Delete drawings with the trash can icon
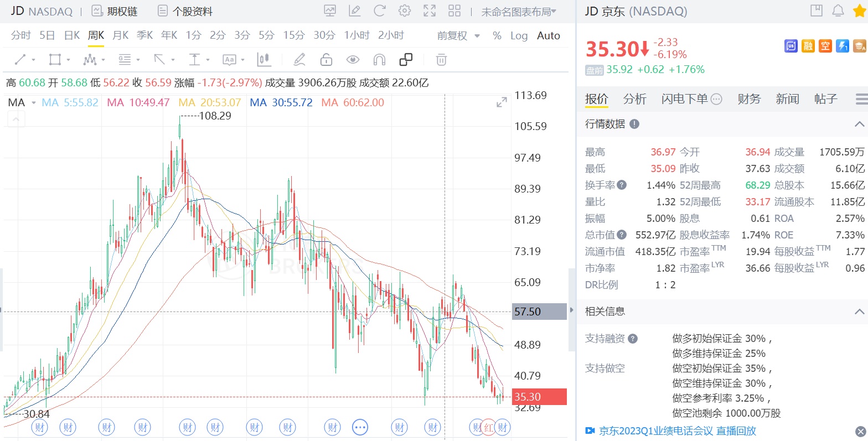The width and height of the screenshot is (868, 441). coord(441,59)
